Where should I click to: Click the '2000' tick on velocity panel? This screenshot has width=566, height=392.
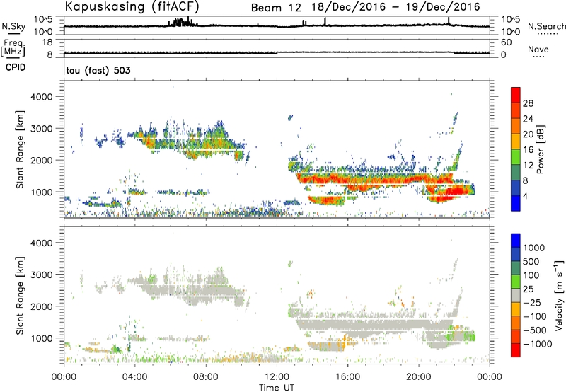[41, 306]
